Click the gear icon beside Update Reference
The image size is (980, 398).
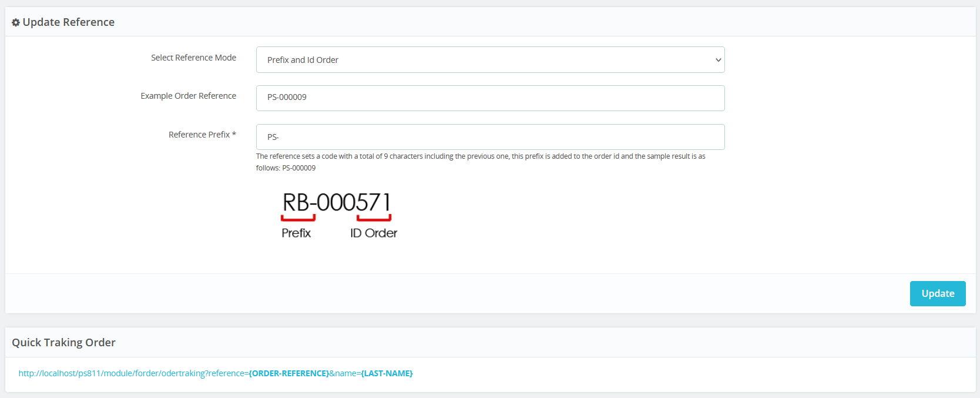[16, 22]
